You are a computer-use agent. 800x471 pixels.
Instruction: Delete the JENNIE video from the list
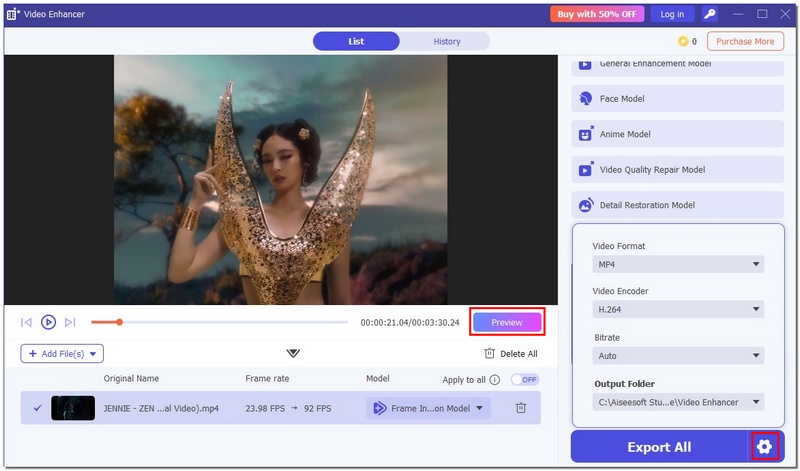(520, 408)
